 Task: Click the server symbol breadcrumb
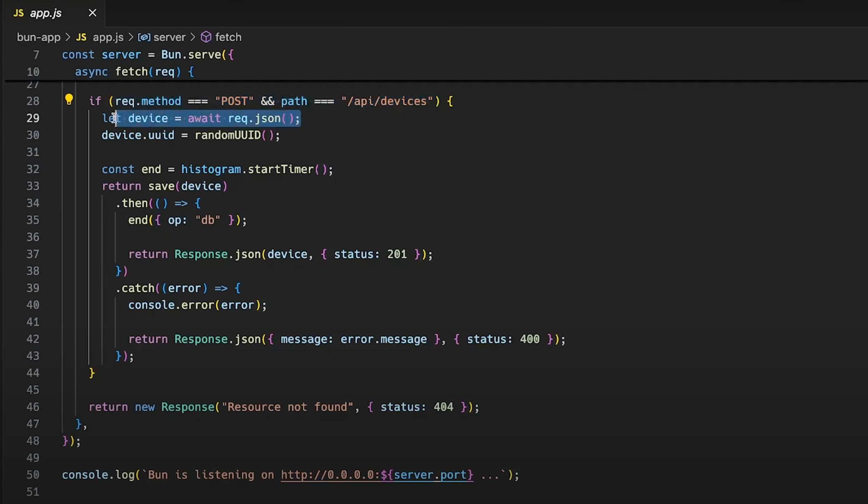(x=169, y=37)
